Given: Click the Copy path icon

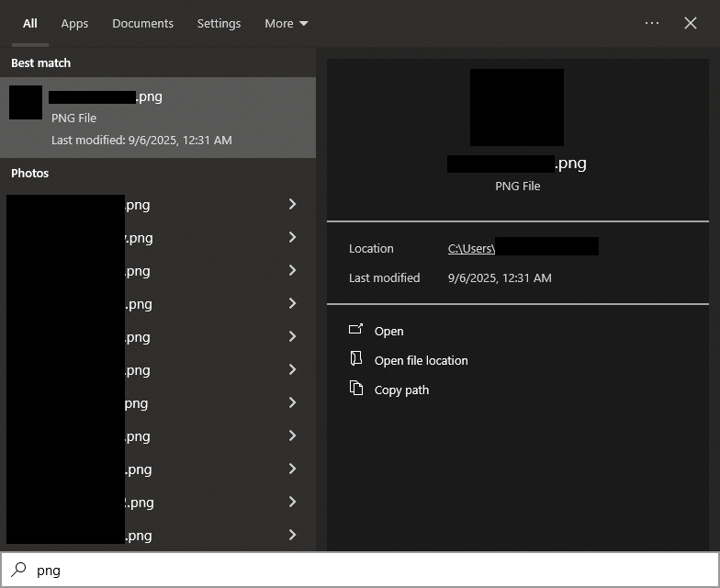Looking at the screenshot, I should 356,388.
